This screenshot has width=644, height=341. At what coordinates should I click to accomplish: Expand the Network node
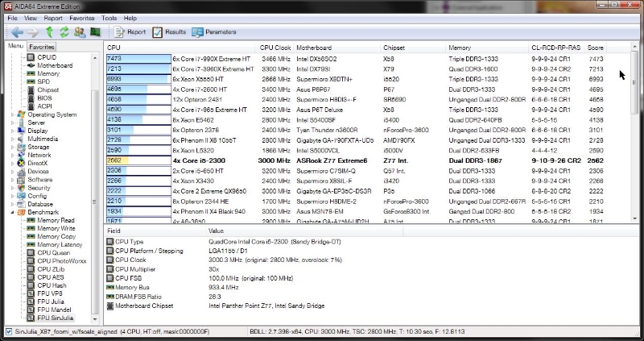(x=12, y=155)
